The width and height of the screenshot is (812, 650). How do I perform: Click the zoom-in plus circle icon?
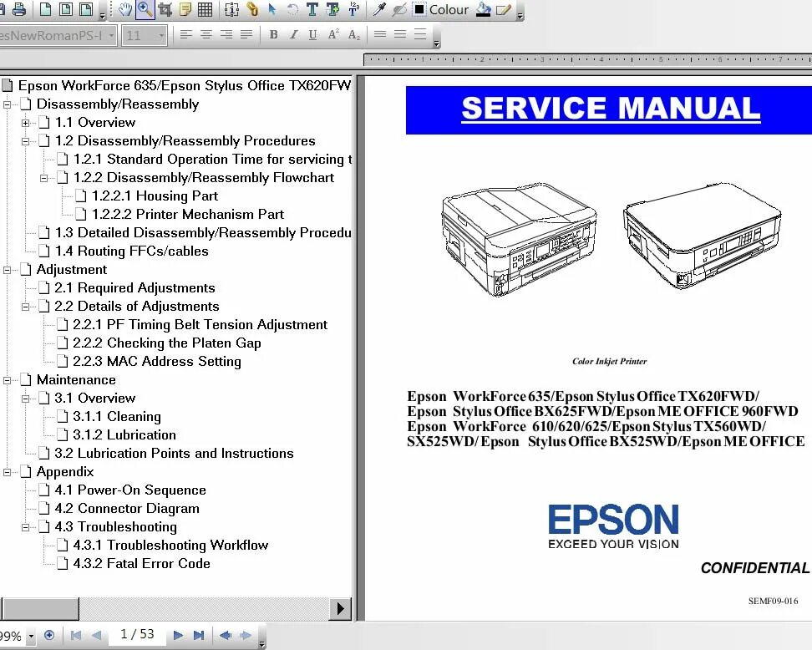pyautogui.click(x=49, y=635)
